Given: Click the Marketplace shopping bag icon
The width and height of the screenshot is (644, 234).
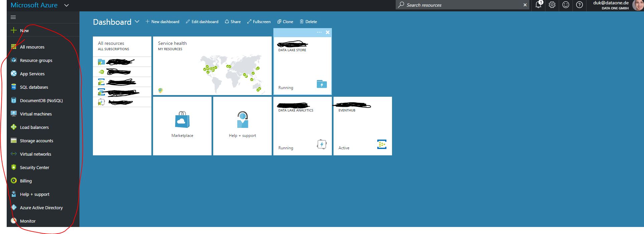Looking at the screenshot, I should [182, 120].
